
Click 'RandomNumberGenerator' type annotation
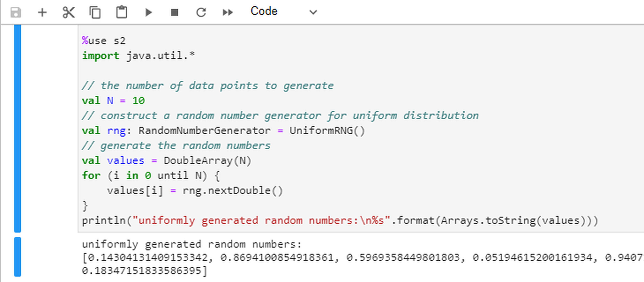click(204, 130)
